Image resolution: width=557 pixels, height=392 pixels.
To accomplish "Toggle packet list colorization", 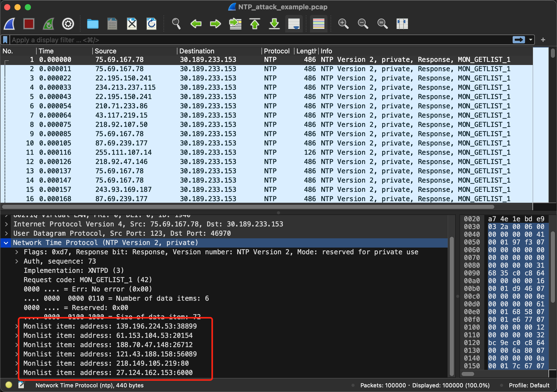I will pyautogui.click(x=318, y=24).
